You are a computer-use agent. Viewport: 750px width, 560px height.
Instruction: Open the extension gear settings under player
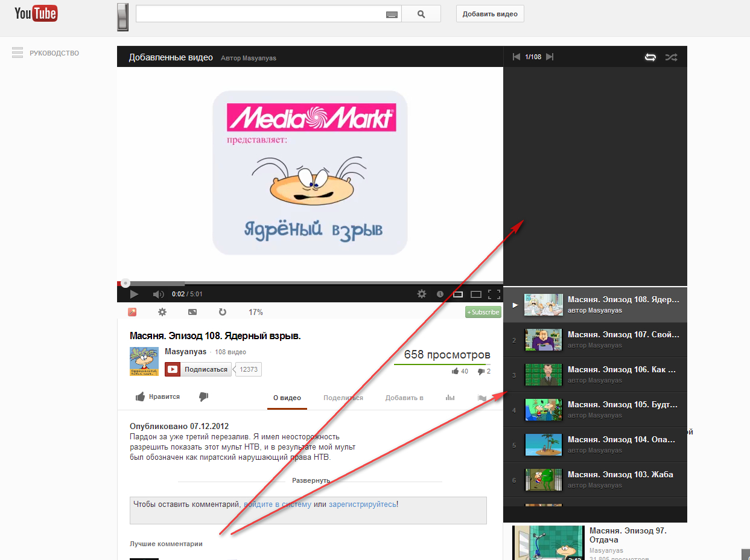pyautogui.click(x=162, y=312)
